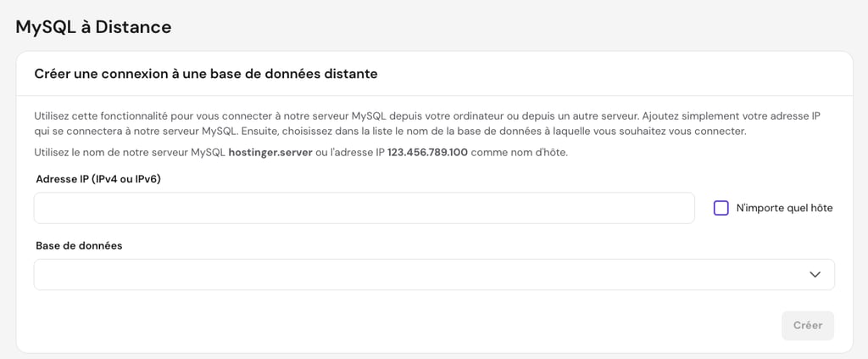Click the Créer button
Viewport: 868px width, 359px height.
[x=808, y=326]
